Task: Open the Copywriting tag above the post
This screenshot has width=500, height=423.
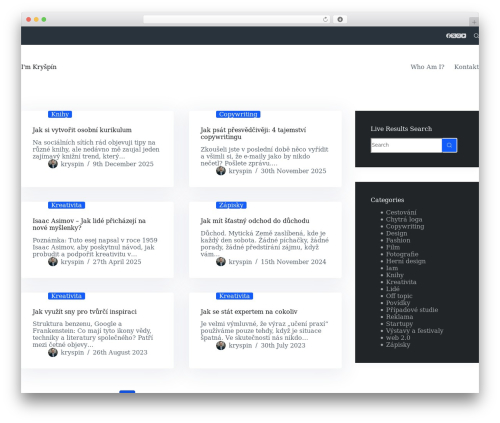Action: (x=238, y=114)
